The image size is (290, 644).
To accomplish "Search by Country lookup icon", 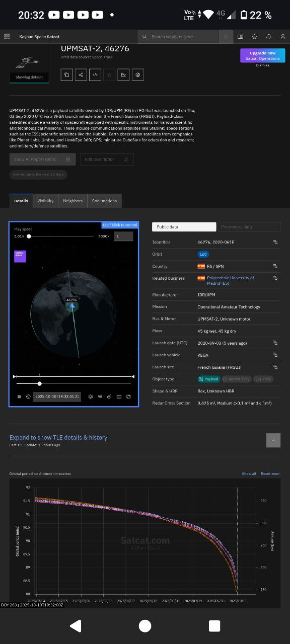I will coord(275,266).
